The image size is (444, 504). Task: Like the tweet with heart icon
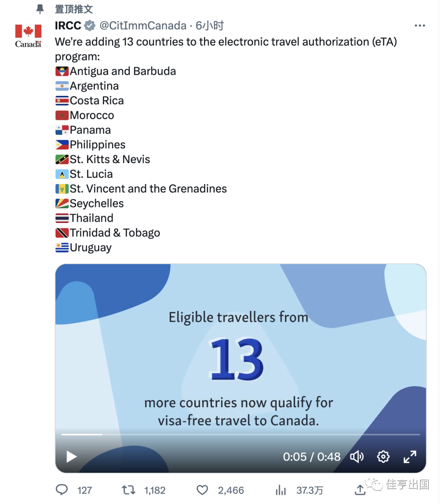click(x=202, y=490)
